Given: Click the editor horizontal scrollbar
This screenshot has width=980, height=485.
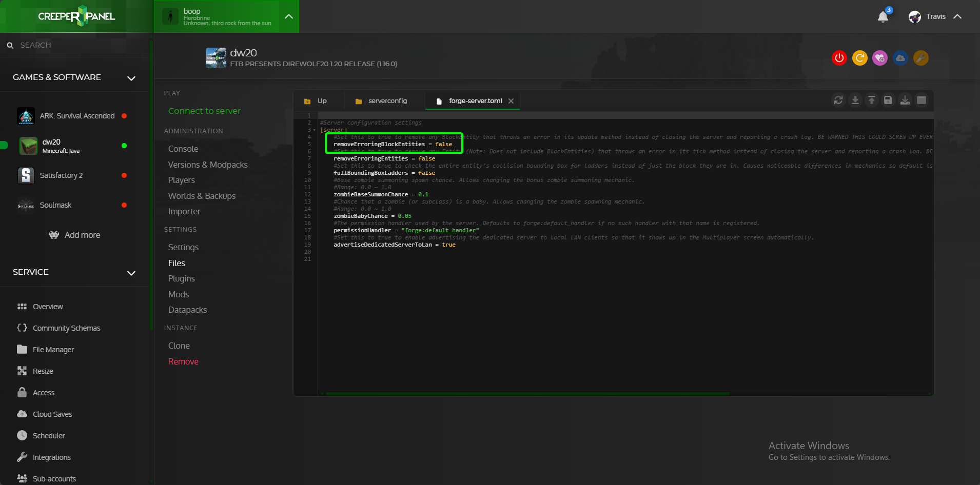Looking at the screenshot, I should tap(527, 394).
